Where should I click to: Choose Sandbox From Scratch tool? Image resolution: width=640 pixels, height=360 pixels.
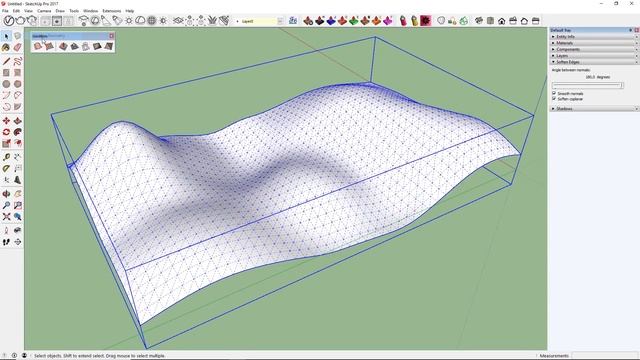pyautogui.click(x=49, y=46)
